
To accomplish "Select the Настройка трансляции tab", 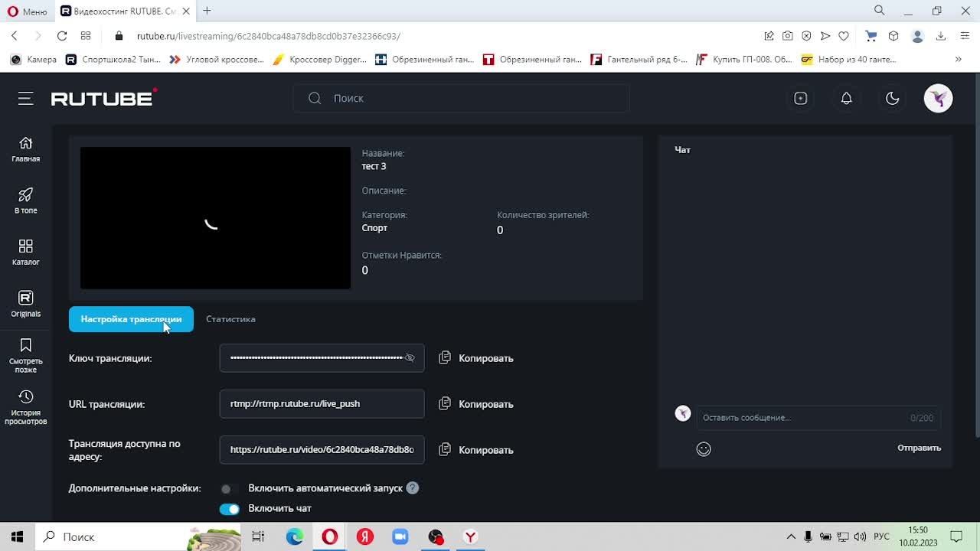I will 131,319.
